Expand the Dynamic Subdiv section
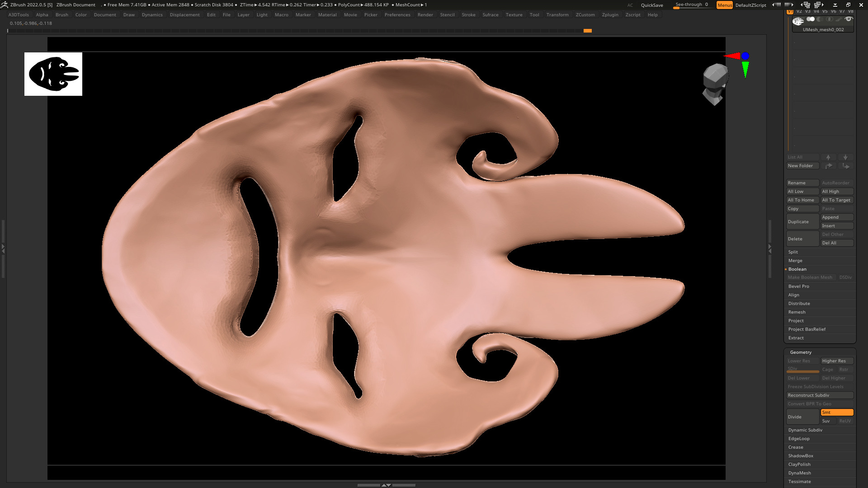 [x=805, y=430]
